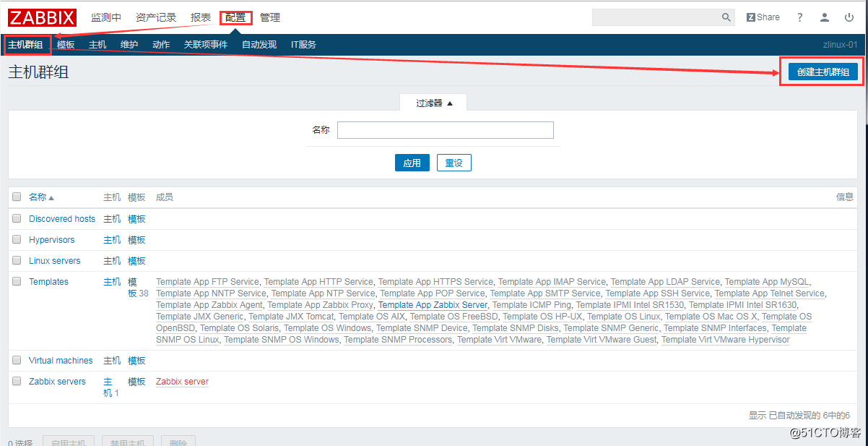Open the 报表 top menu
868x446 pixels.
coord(201,17)
